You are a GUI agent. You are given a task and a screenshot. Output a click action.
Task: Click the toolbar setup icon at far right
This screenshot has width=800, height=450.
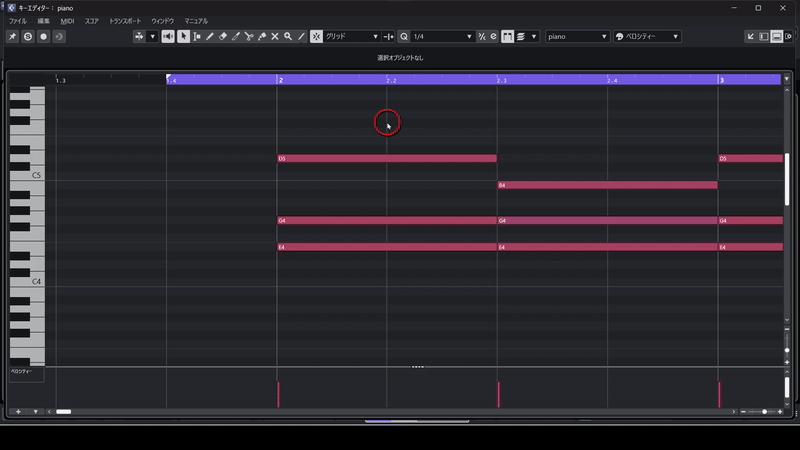(788, 36)
